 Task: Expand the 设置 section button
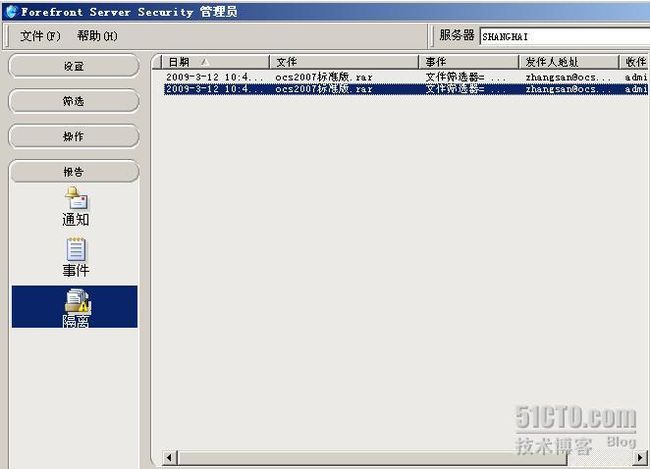[x=74, y=66]
